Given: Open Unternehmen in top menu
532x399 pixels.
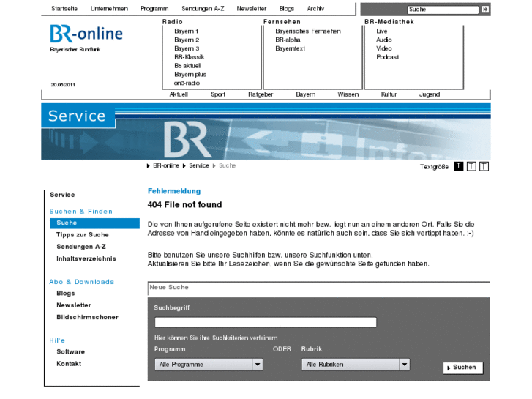Looking at the screenshot, I should (x=109, y=9).
